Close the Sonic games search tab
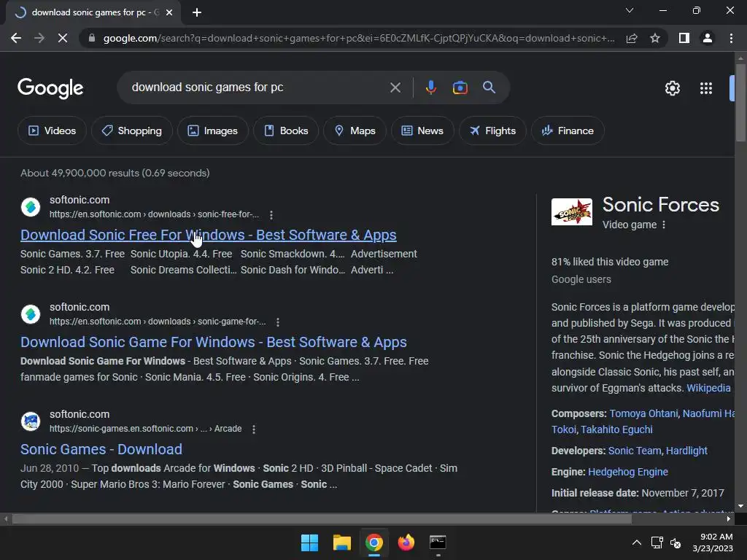This screenshot has height=560, width=747. point(169,12)
